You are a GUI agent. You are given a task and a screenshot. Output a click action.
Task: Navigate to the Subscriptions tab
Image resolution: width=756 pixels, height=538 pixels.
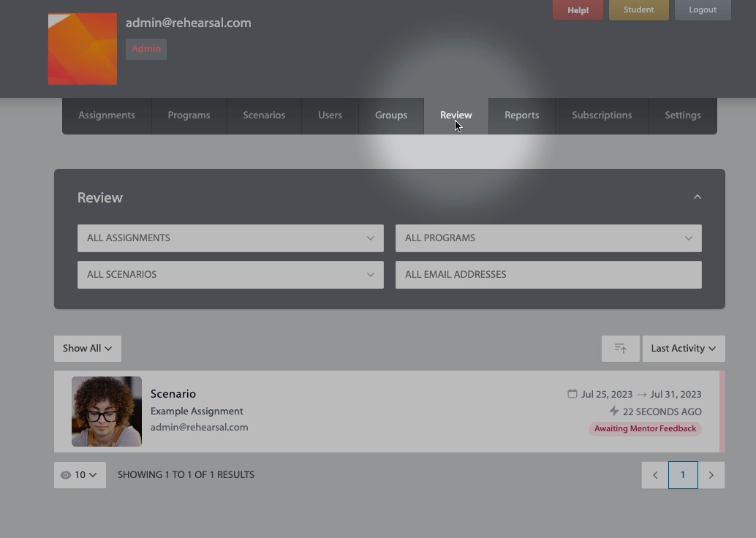tap(601, 115)
